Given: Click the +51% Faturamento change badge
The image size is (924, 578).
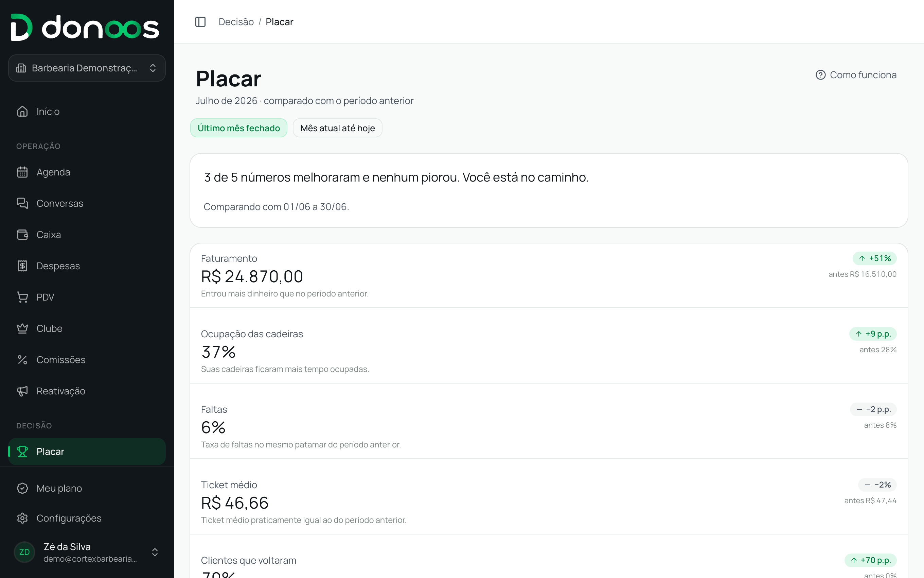Looking at the screenshot, I should [x=875, y=258].
